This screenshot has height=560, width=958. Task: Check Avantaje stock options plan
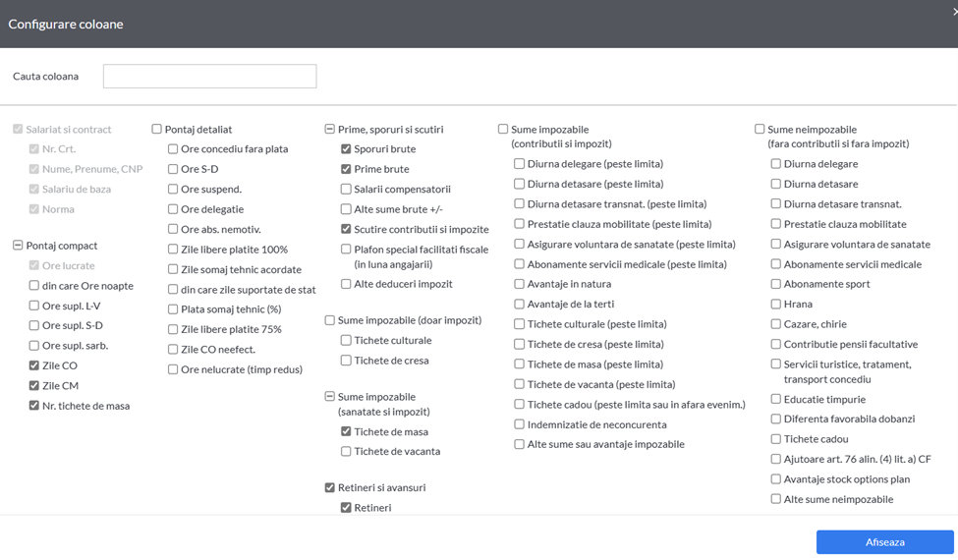pyautogui.click(x=776, y=479)
